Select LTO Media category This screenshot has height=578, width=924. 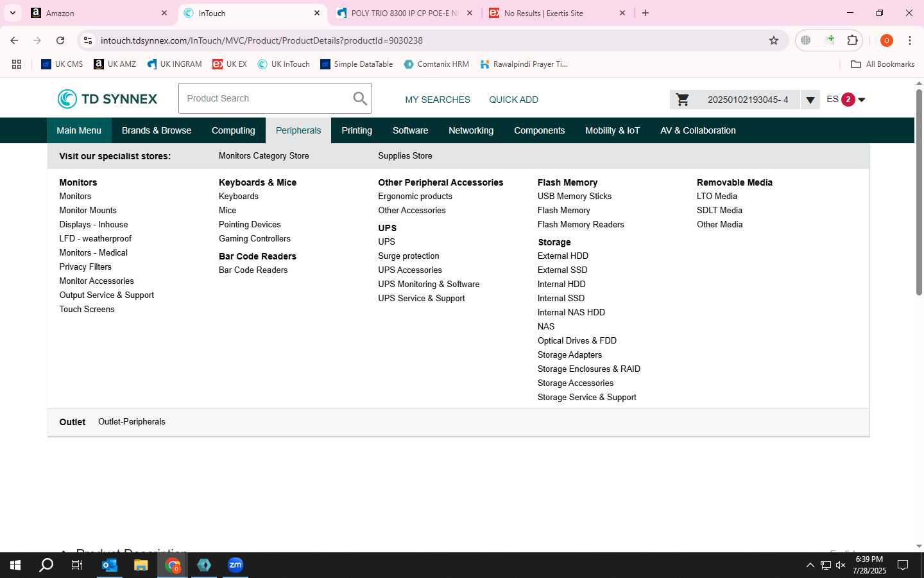pos(717,197)
